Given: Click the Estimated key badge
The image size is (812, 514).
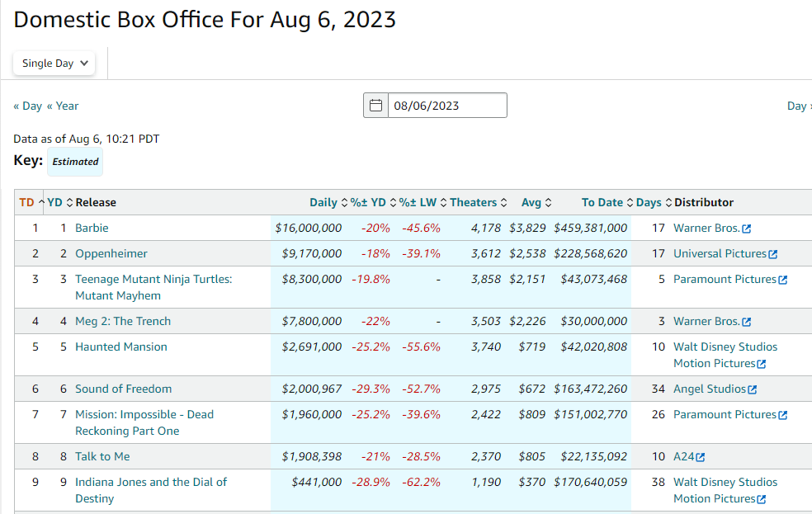Looking at the screenshot, I should (x=75, y=162).
